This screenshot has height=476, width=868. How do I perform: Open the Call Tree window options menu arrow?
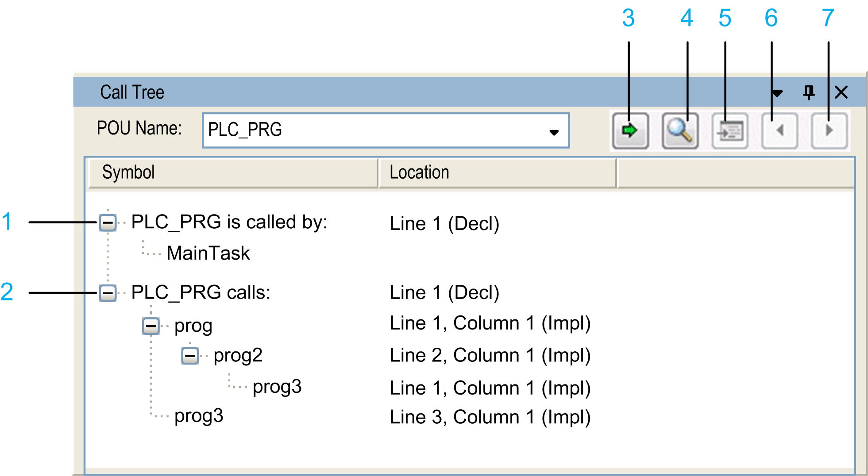coord(778,92)
